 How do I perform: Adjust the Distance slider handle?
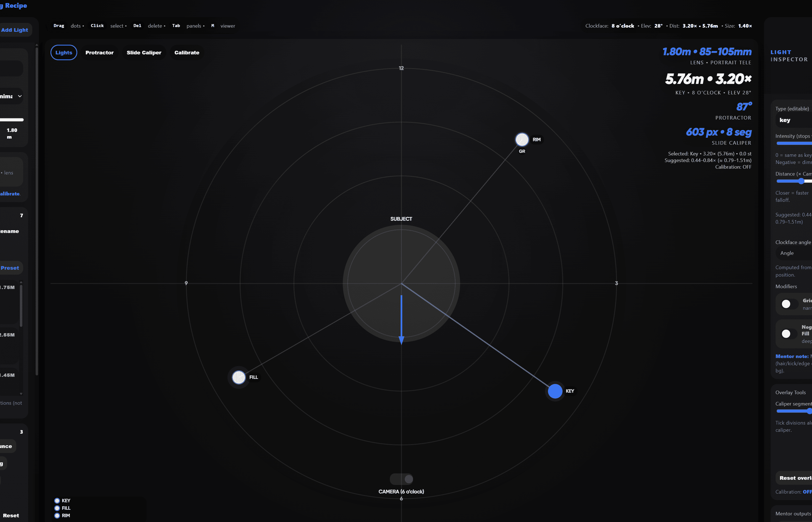coord(801,181)
